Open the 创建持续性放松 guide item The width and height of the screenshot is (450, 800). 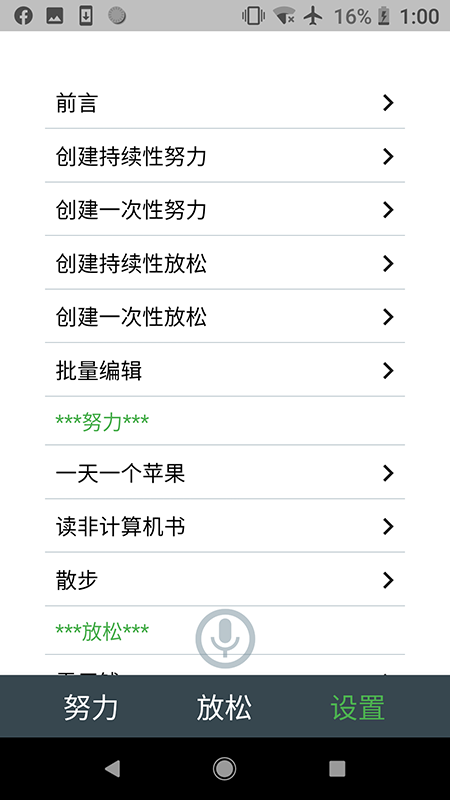click(x=225, y=263)
